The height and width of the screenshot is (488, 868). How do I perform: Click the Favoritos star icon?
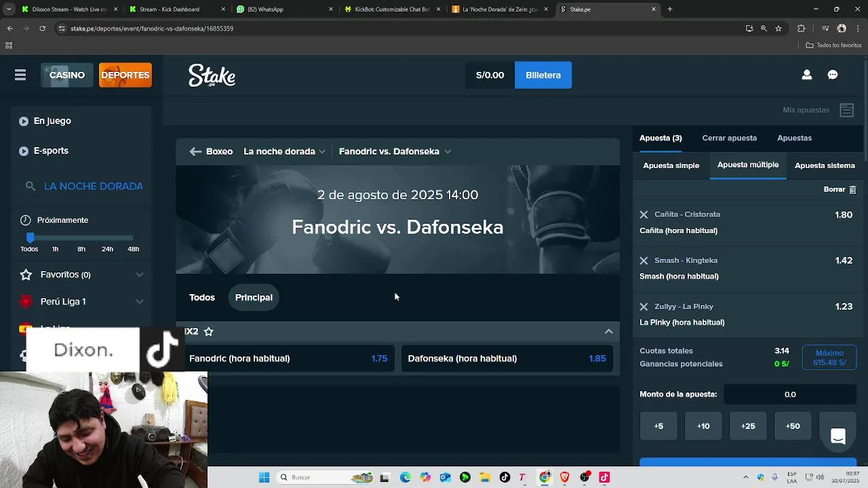[26, 274]
